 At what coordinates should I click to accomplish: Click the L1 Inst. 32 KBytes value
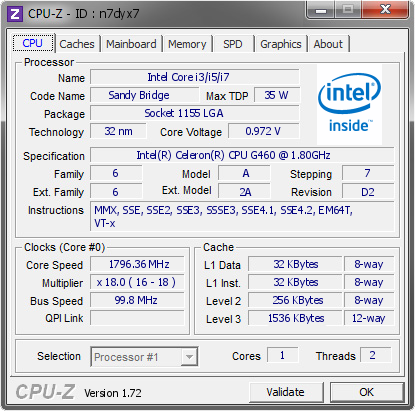click(x=295, y=282)
